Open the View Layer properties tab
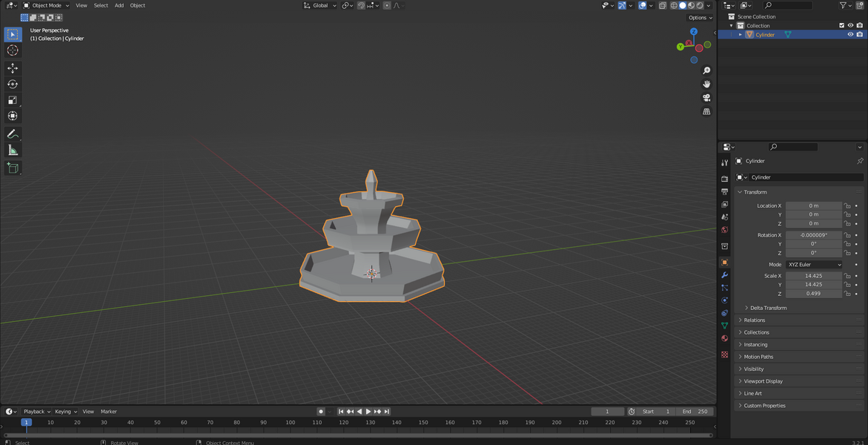Image resolution: width=868 pixels, height=445 pixels. tap(725, 205)
